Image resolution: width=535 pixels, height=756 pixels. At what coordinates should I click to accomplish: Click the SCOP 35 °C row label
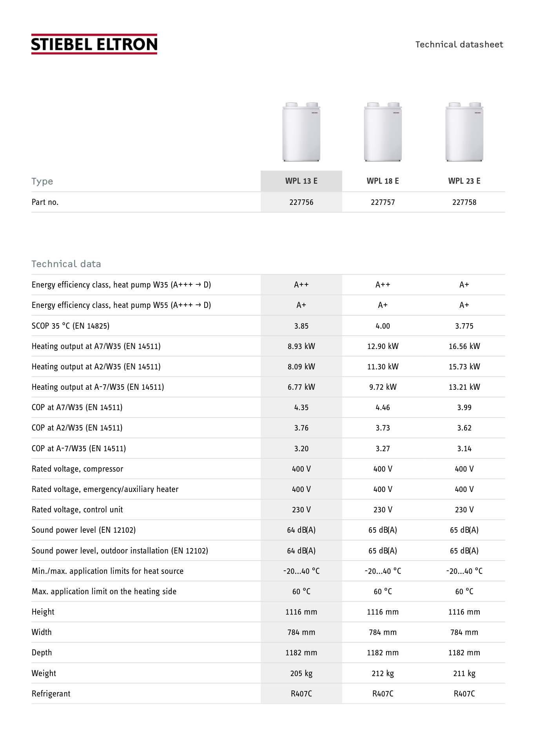point(71,326)
